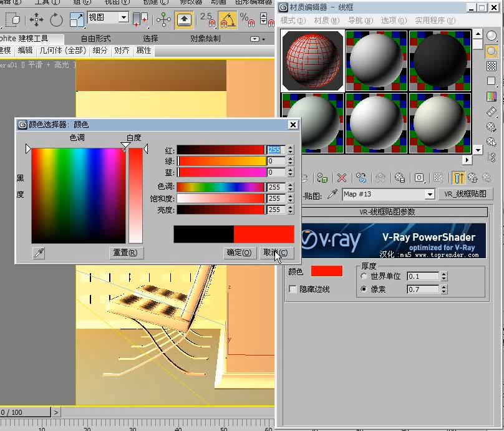Click the 色调 rainbow slider

point(221,186)
